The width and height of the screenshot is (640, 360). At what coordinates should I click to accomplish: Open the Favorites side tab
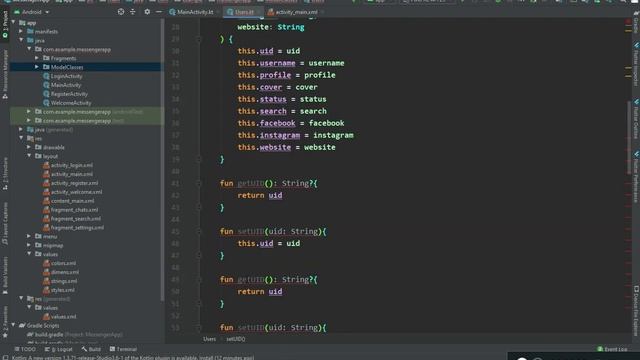tap(5, 322)
